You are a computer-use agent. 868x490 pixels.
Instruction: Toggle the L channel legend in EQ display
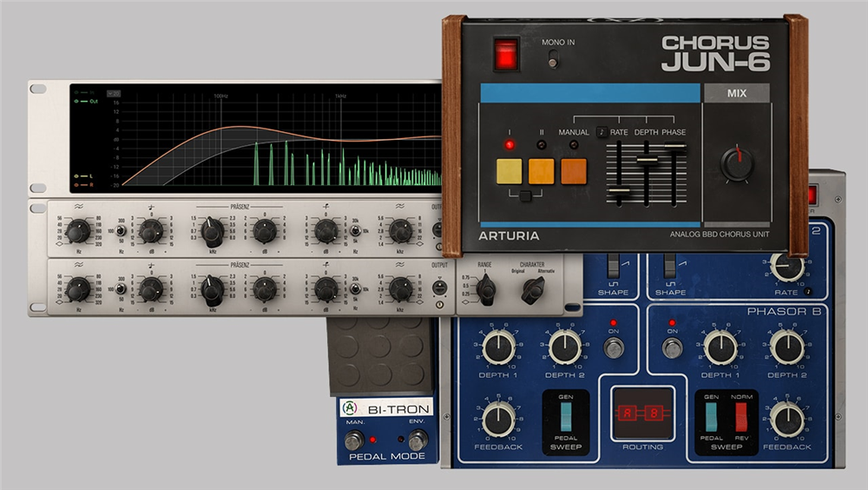tap(83, 176)
